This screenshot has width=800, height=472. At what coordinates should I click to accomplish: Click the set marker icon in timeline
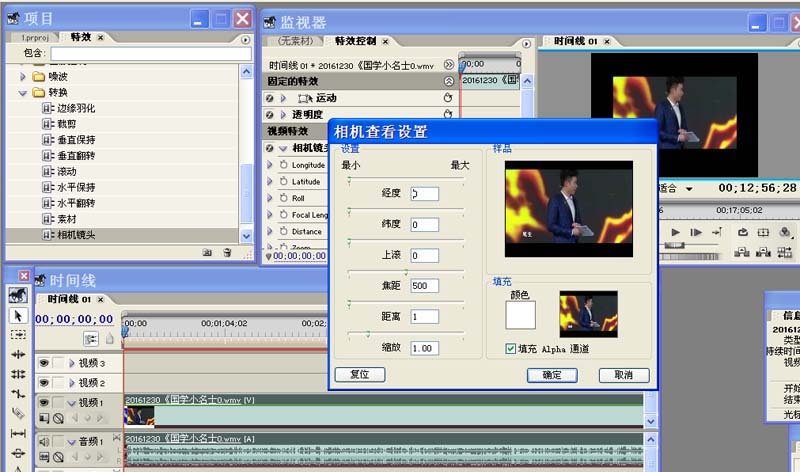coord(109,338)
